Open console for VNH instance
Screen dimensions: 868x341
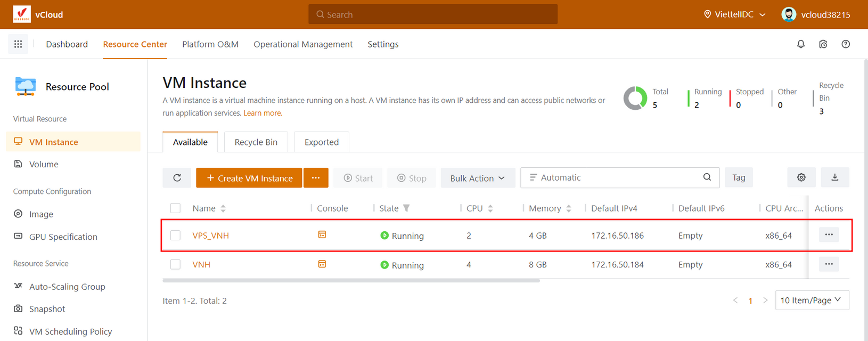point(322,264)
